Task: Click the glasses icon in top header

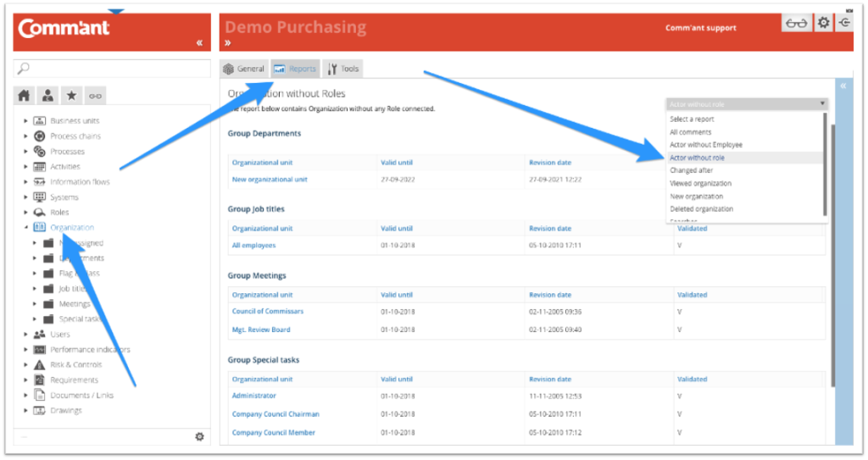Action: 796,24
